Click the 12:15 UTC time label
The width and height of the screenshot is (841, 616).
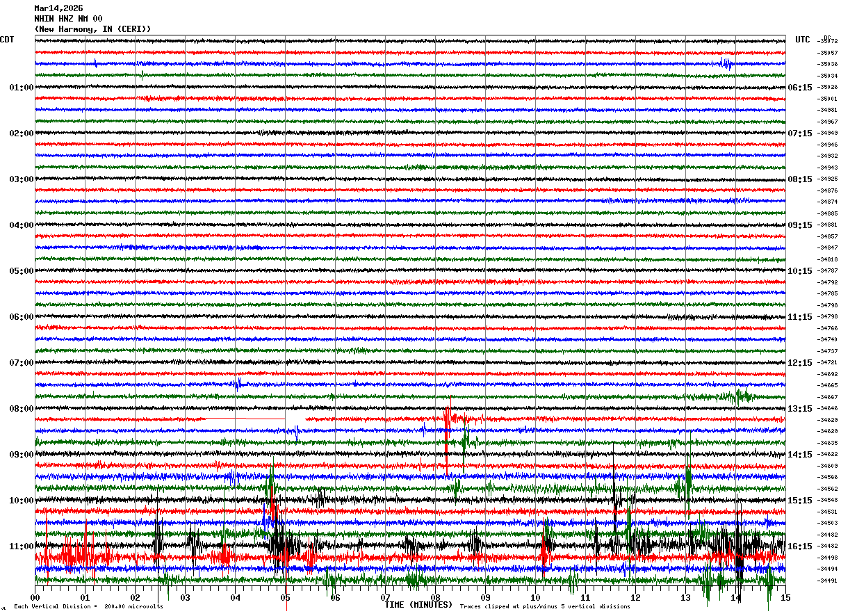[800, 363]
